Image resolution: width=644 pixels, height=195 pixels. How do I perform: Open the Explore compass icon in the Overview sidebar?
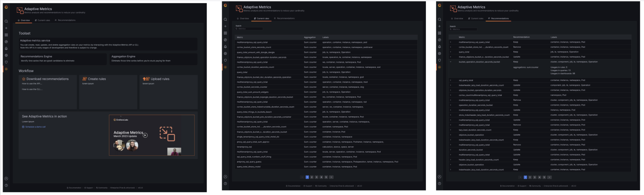tap(6, 42)
